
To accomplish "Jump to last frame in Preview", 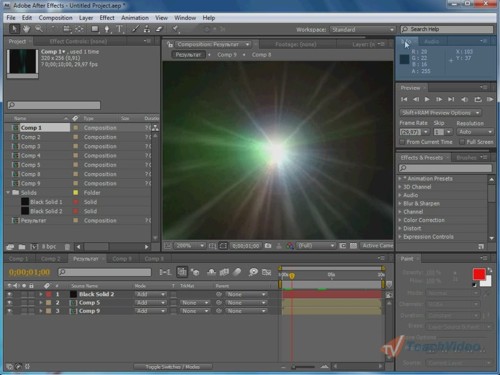I will 451,99.
